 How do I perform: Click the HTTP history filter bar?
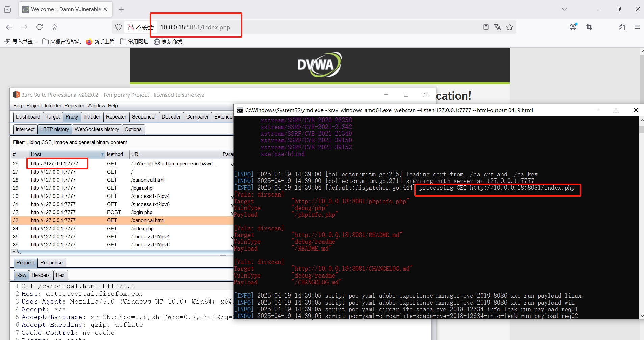tap(122, 142)
